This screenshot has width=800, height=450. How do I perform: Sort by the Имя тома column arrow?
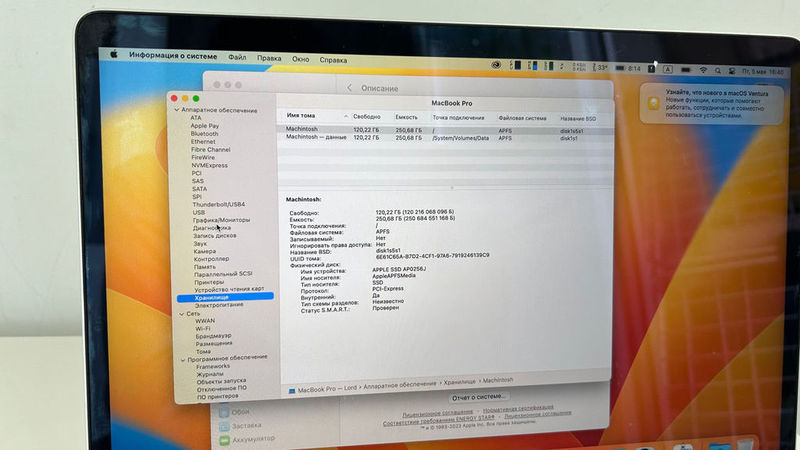(346, 116)
